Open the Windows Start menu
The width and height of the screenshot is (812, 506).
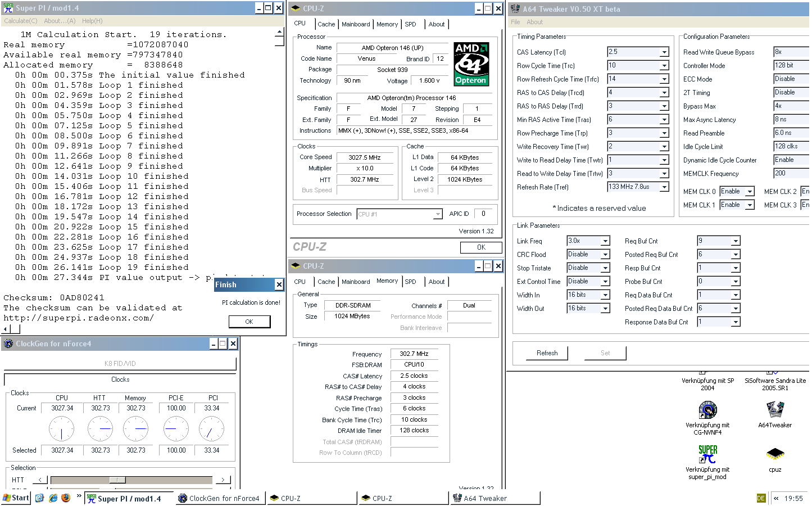click(16, 498)
